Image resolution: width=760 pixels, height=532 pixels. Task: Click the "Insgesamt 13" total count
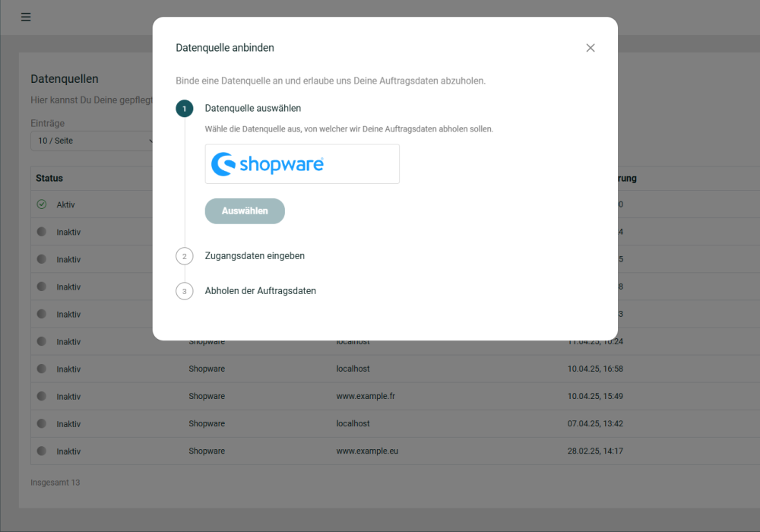coord(55,483)
